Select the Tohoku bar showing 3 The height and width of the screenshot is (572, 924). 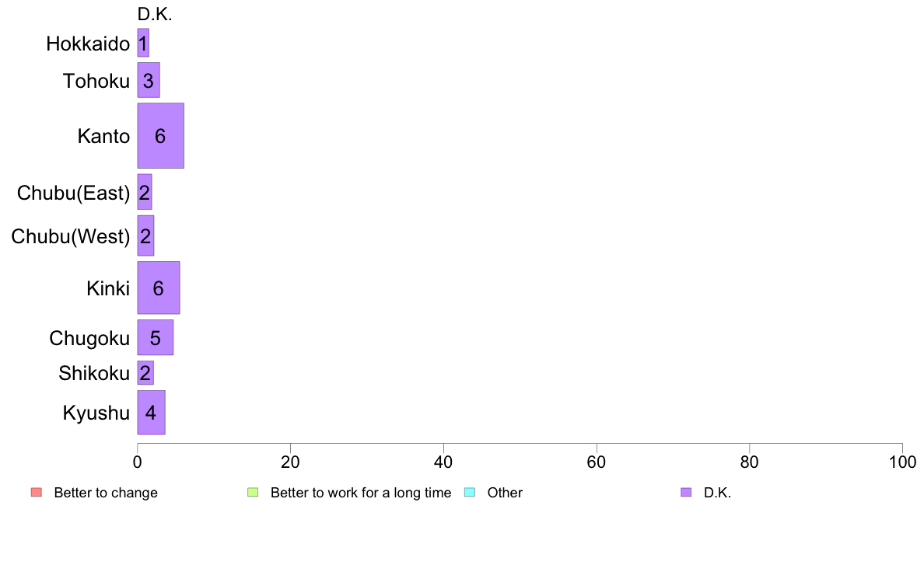(x=149, y=80)
